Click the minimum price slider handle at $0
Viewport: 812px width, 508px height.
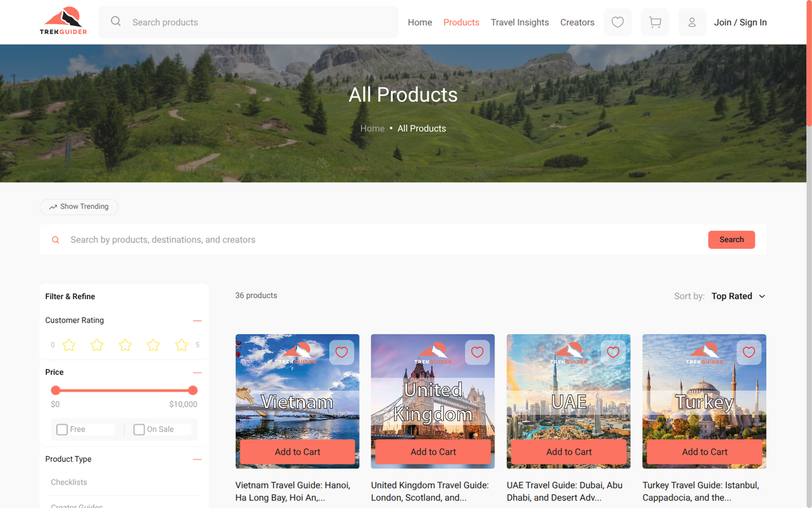click(x=56, y=391)
